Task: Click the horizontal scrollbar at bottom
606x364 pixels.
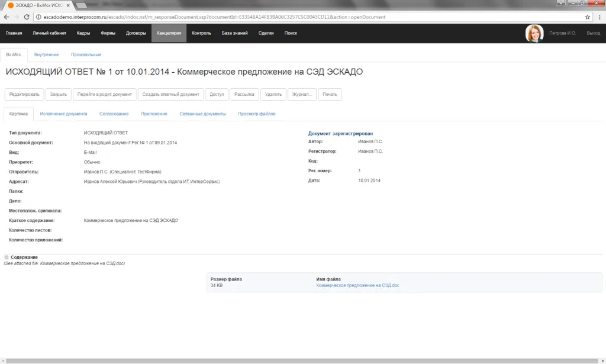Action: pyautogui.click(x=296, y=360)
